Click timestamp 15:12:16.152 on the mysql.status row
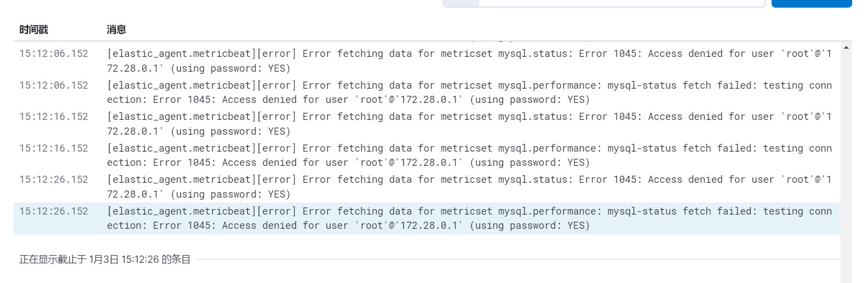Viewport: 868px width, 283px height. click(54, 117)
